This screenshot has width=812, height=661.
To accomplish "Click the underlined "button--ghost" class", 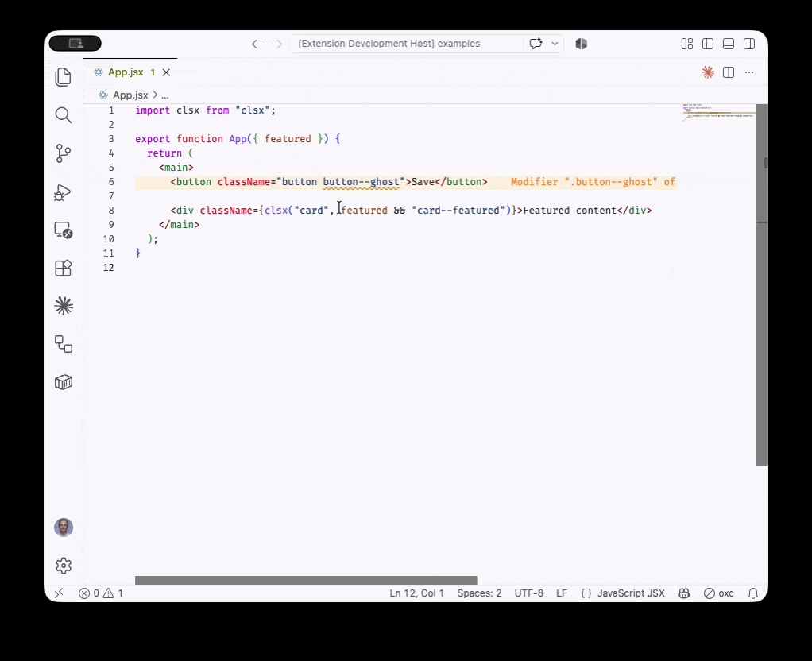I will [361, 182].
